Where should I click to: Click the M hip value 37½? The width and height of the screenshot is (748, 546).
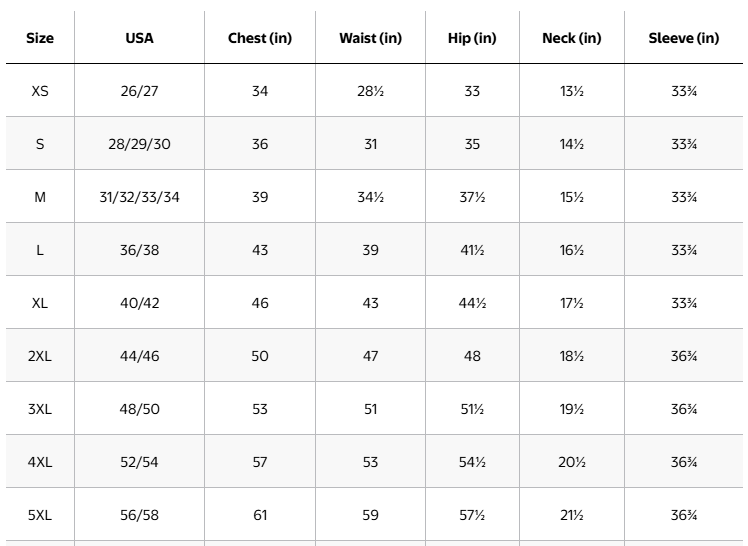pyautogui.click(x=472, y=197)
